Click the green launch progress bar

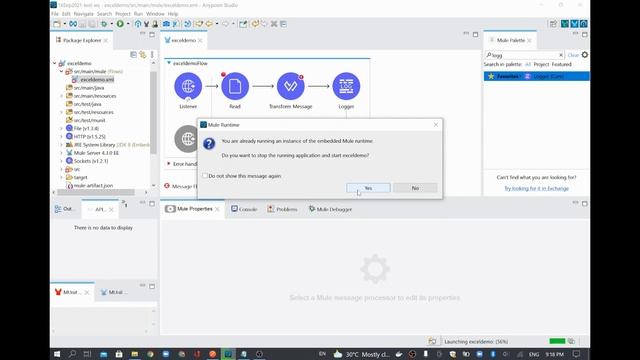point(557,341)
